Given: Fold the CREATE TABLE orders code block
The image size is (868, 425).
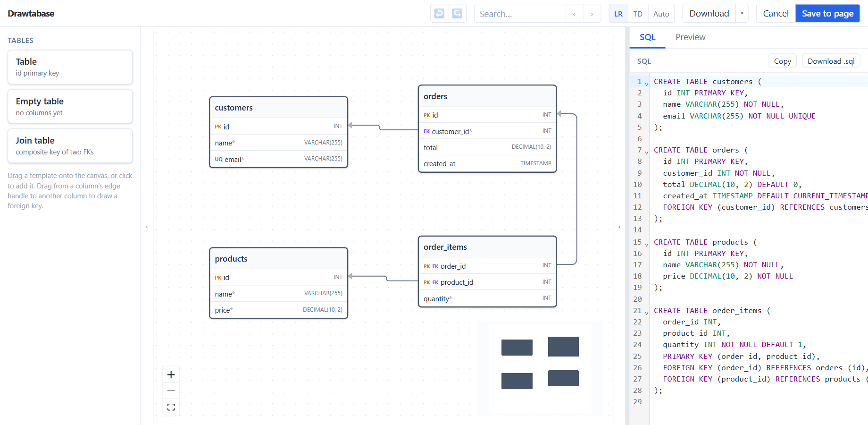Looking at the screenshot, I should tap(647, 153).
